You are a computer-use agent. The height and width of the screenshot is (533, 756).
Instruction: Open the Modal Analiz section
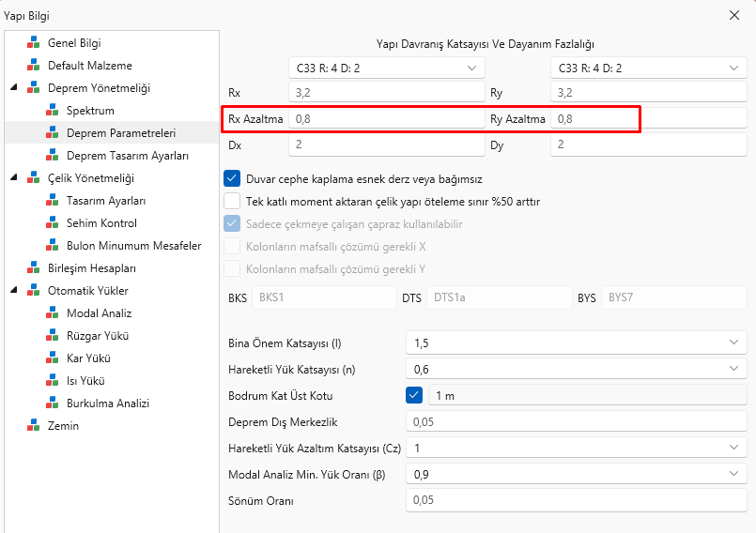99,313
